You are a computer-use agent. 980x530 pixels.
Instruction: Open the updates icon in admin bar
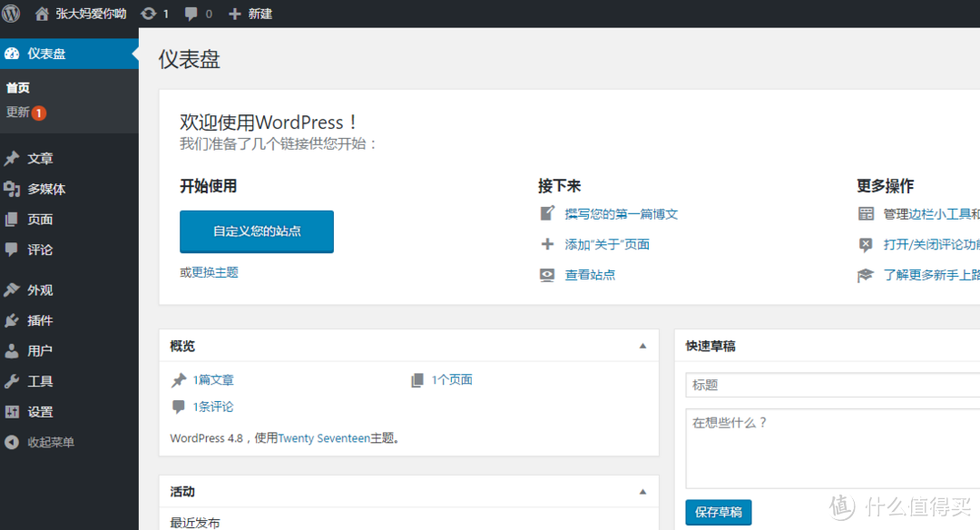(x=148, y=13)
